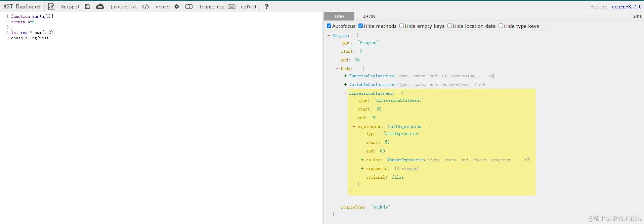Open the Transform menu
The image size is (644, 224).
point(211,6)
